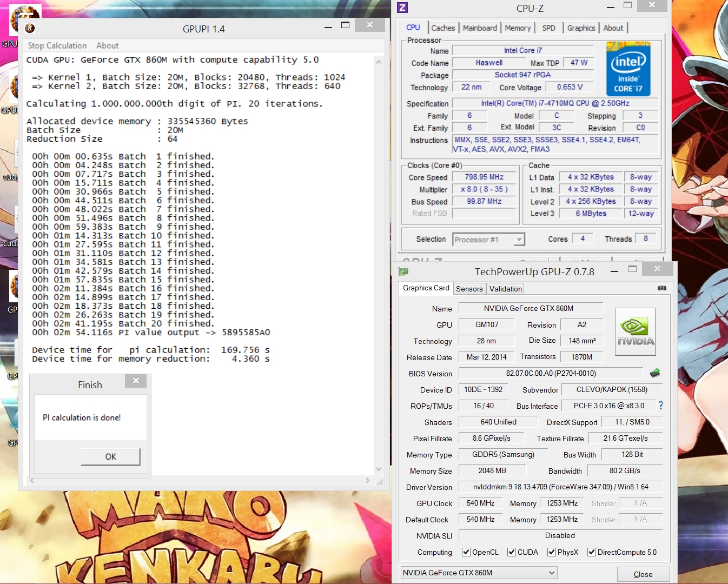Click the Memory Size value 2048 MB
The height and width of the screenshot is (584, 728).
tap(492, 470)
